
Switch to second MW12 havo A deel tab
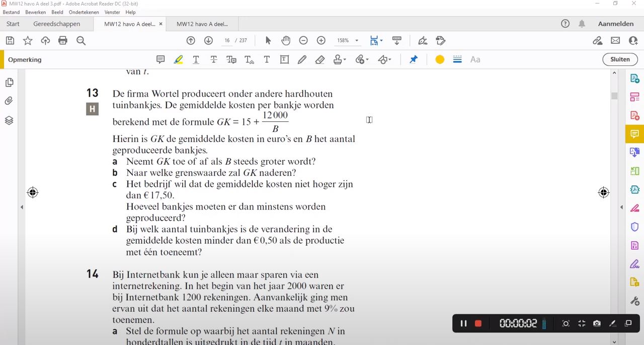coord(202,24)
